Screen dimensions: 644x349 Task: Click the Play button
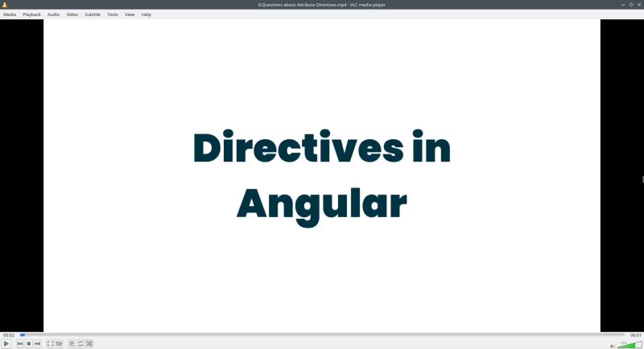[x=6, y=343]
